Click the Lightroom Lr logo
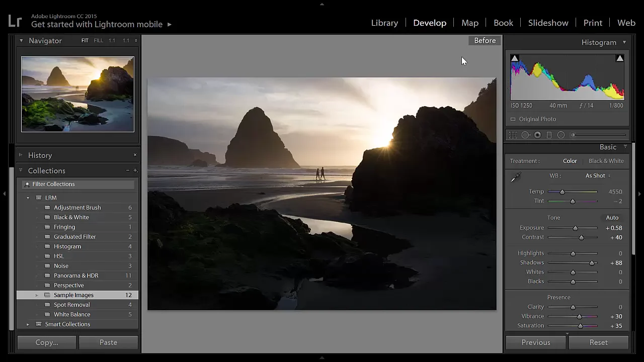The width and height of the screenshot is (644, 362). point(15,21)
